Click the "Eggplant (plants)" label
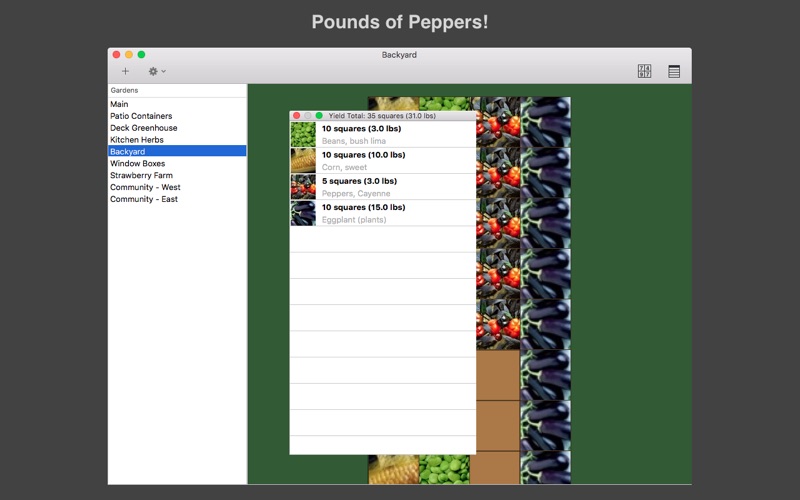 click(354, 220)
